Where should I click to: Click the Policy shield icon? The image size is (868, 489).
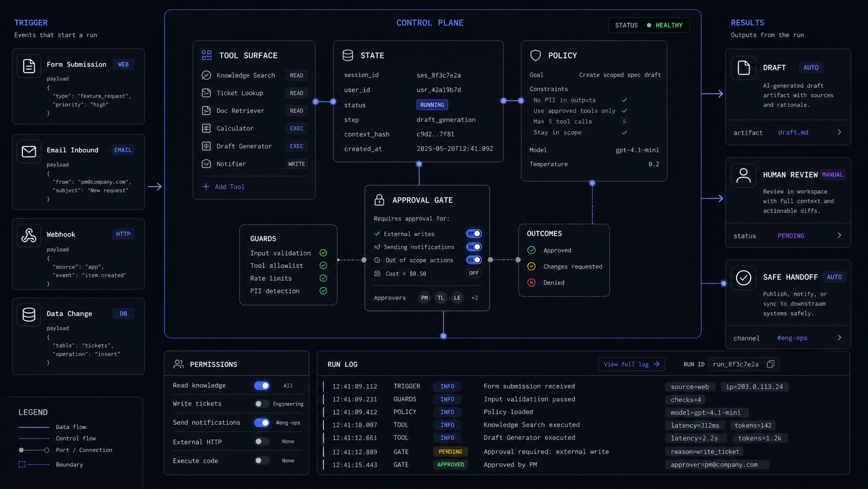point(536,55)
